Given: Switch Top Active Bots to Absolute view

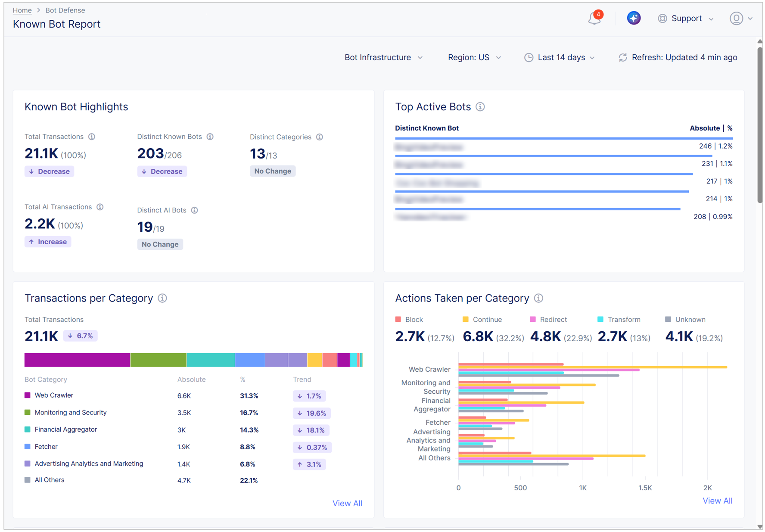Looking at the screenshot, I should click(704, 128).
